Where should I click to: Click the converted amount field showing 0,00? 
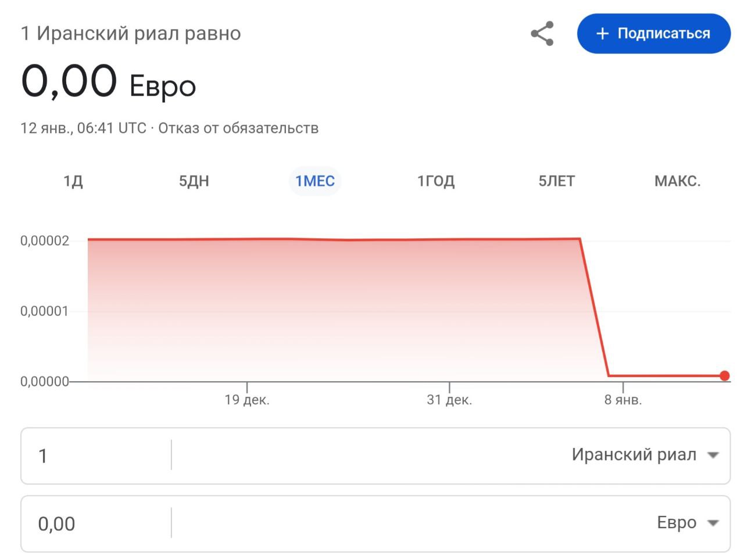pyautogui.click(x=87, y=523)
